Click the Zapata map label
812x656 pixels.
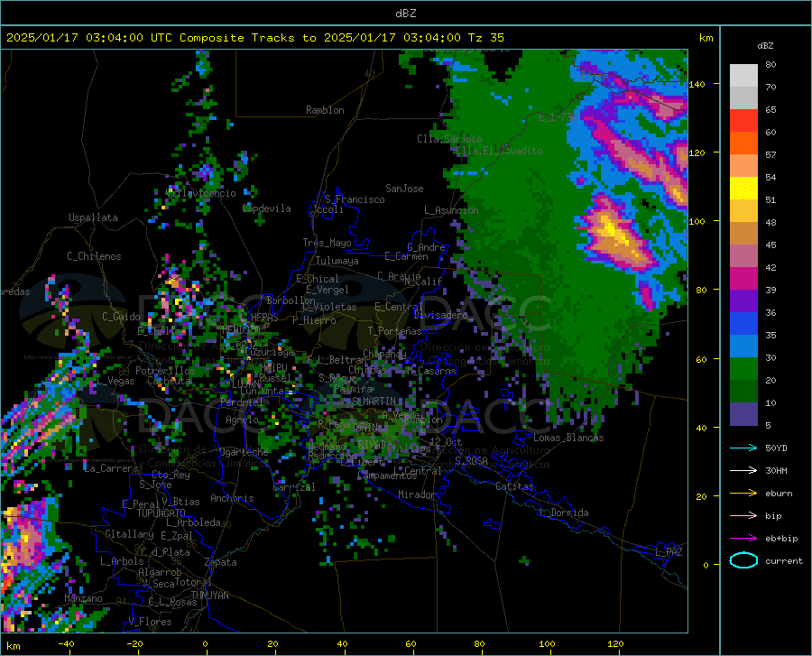pyautogui.click(x=221, y=562)
